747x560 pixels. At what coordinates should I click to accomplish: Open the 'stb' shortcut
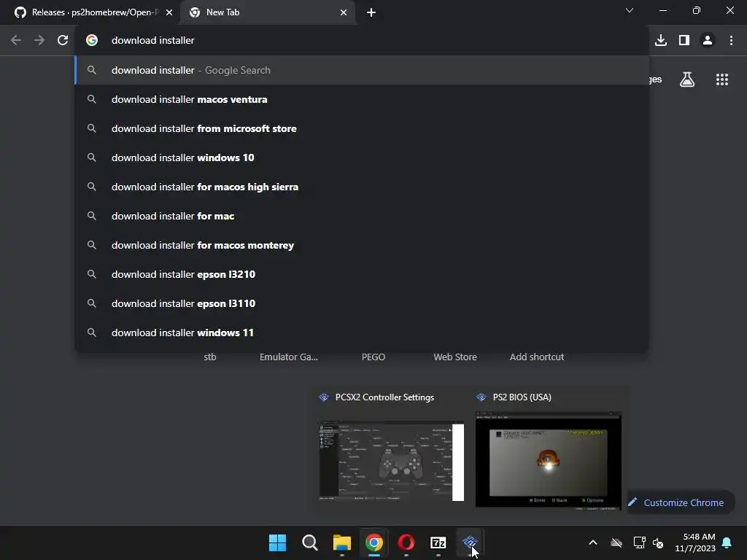[209, 357]
